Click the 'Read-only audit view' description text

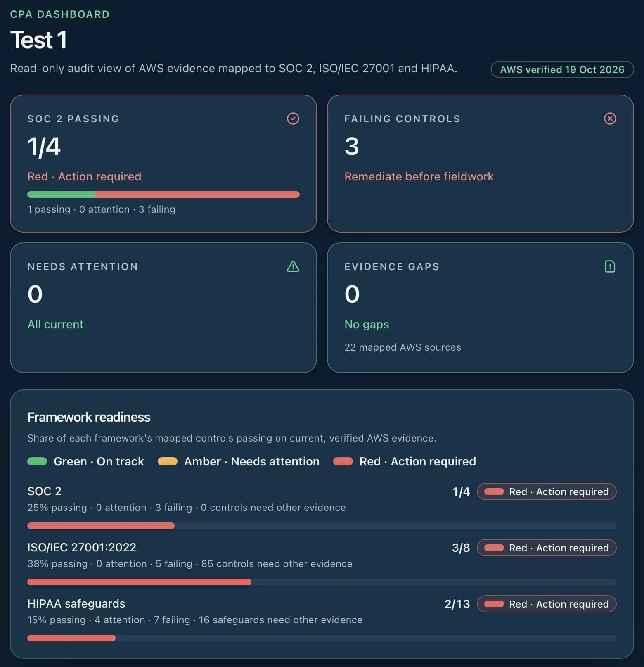click(x=234, y=68)
